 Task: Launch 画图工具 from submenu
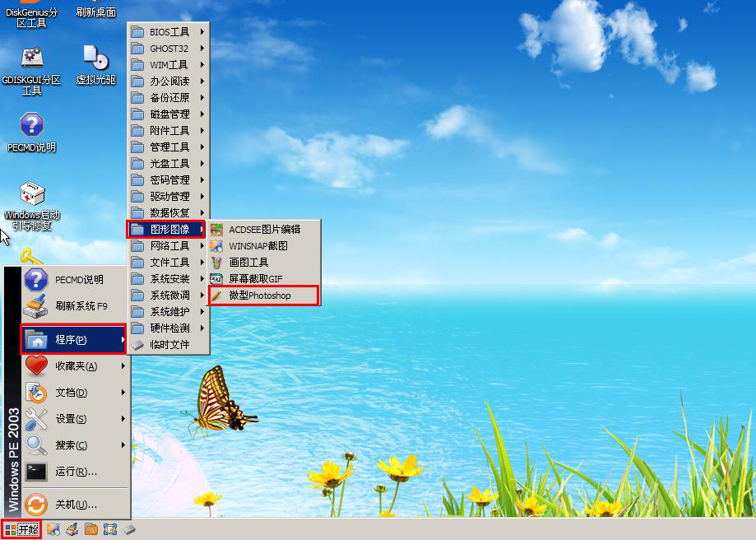[x=264, y=262]
